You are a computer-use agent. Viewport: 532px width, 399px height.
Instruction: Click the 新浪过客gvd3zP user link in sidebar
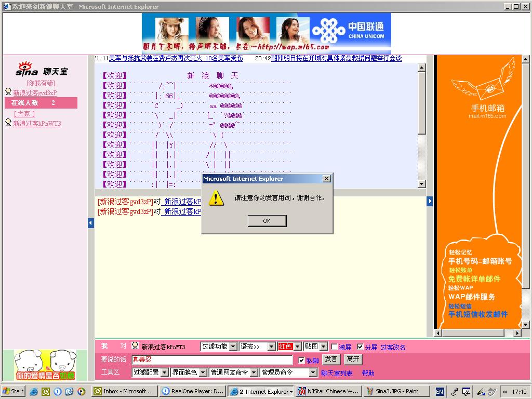click(35, 92)
